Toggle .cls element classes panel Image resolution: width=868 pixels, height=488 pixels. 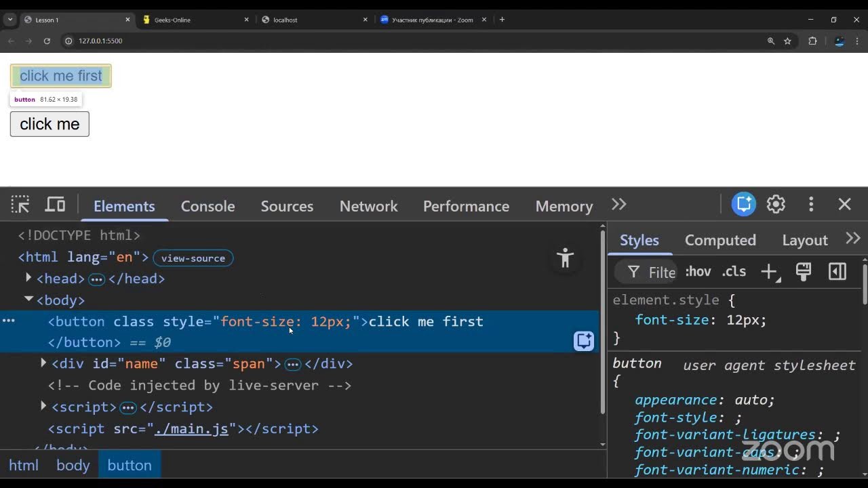(x=734, y=272)
